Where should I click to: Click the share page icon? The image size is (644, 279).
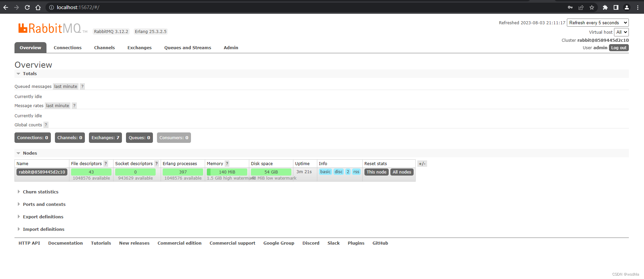(581, 7)
